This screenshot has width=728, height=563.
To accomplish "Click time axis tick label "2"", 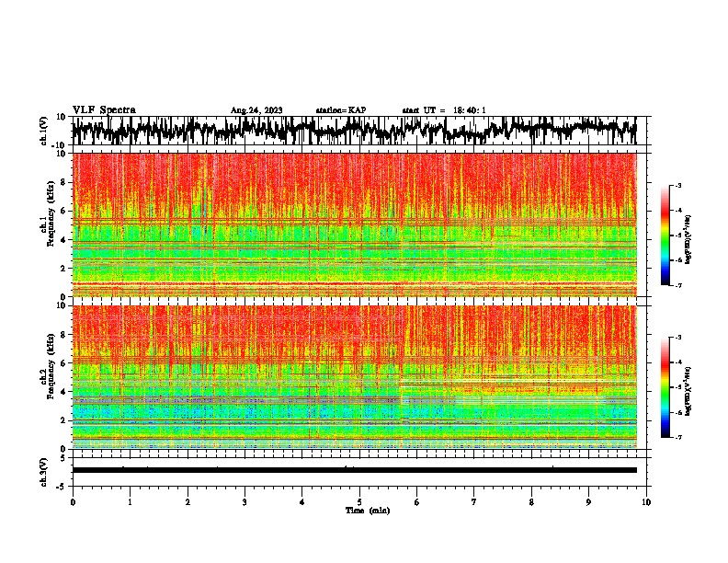I will [188, 502].
